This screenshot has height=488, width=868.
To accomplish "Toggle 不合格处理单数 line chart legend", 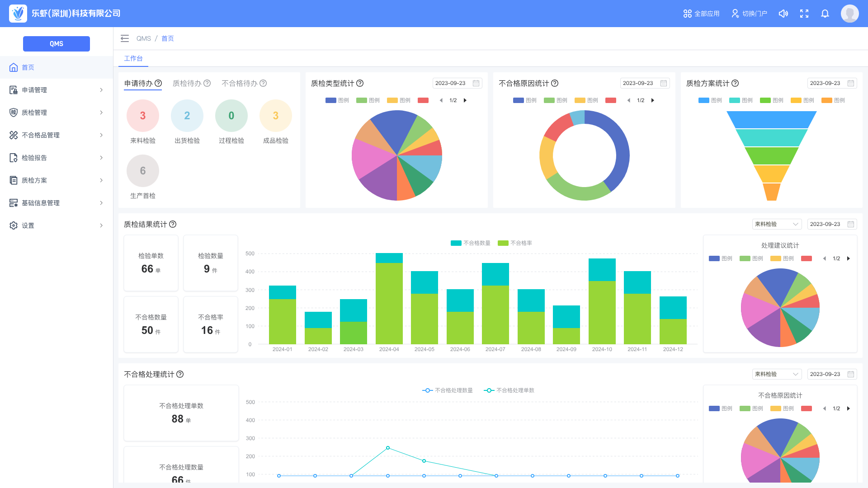I will (x=509, y=390).
